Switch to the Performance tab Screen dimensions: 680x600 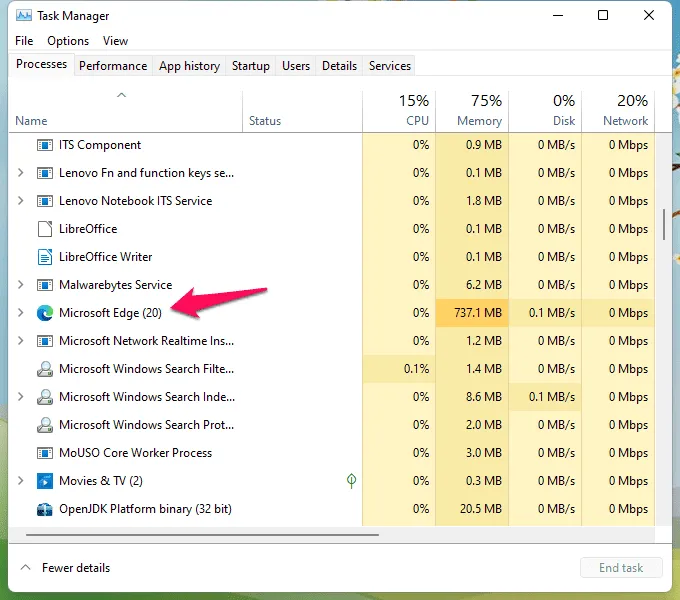tap(113, 65)
